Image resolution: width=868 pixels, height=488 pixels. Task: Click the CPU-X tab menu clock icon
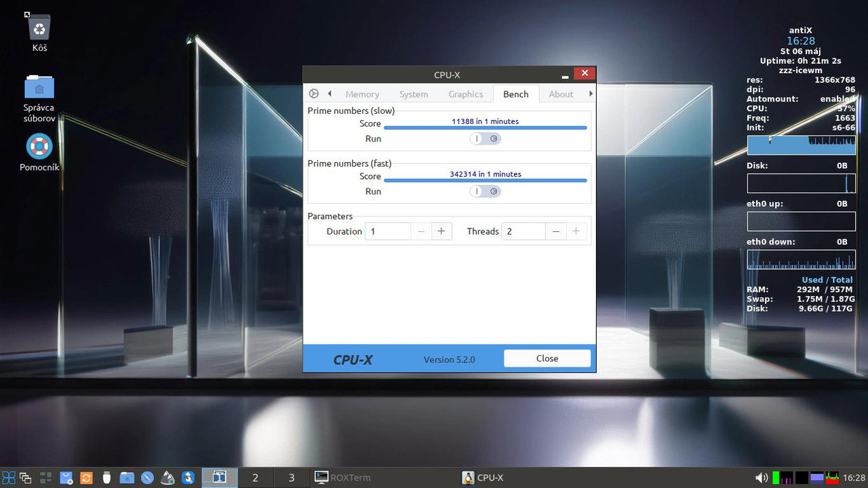[x=313, y=94]
